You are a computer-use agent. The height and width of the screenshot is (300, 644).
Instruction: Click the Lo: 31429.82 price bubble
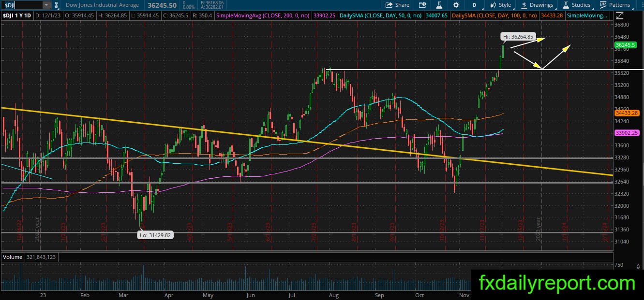pyautogui.click(x=155, y=235)
